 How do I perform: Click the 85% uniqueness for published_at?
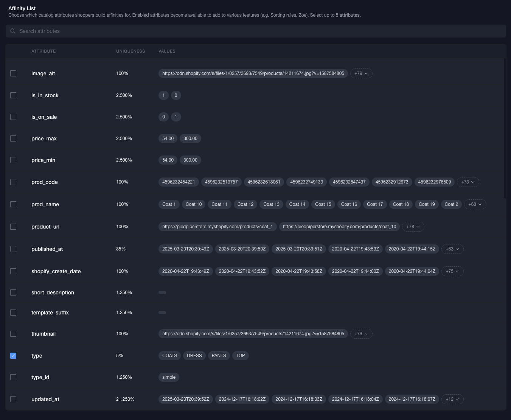tap(121, 249)
